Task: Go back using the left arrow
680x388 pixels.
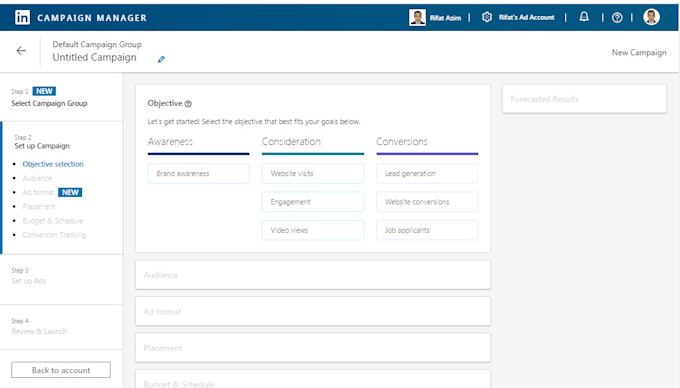Action: (x=21, y=51)
